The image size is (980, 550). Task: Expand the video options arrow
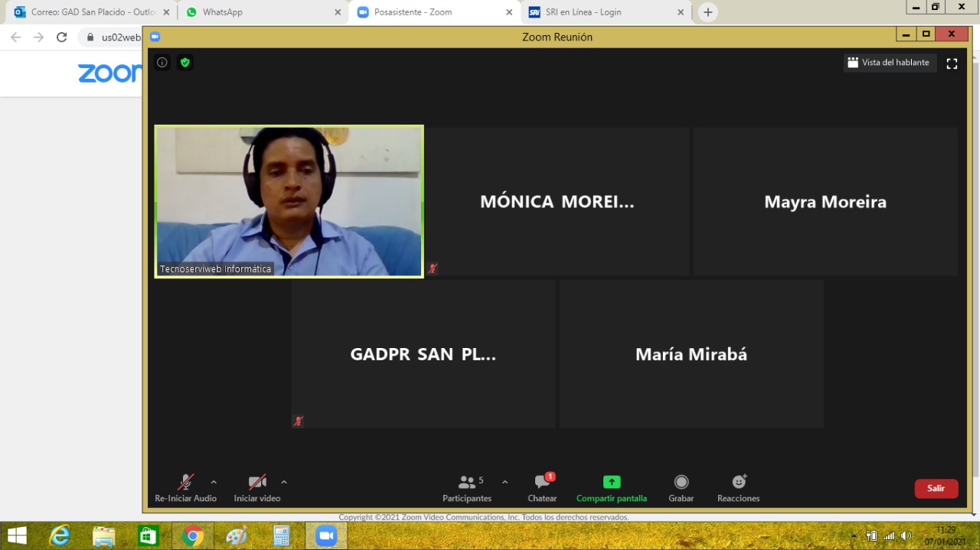coord(284,482)
